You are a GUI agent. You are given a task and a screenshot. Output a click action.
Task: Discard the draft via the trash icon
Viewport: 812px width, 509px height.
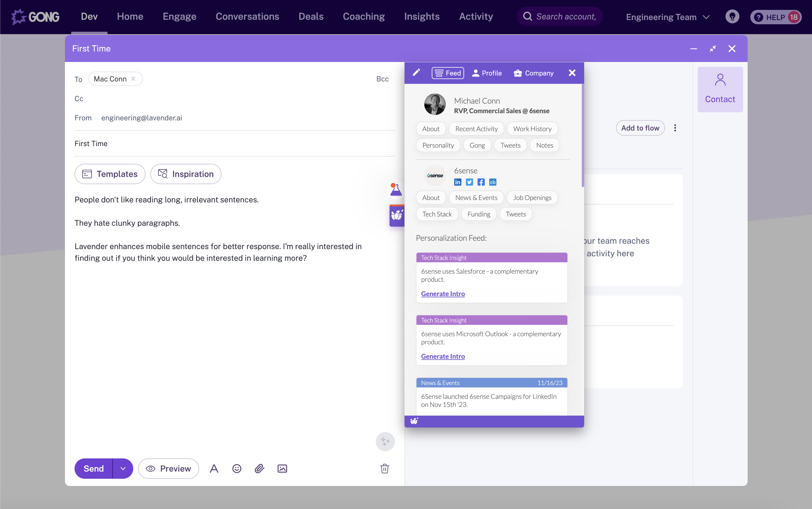[x=385, y=468]
